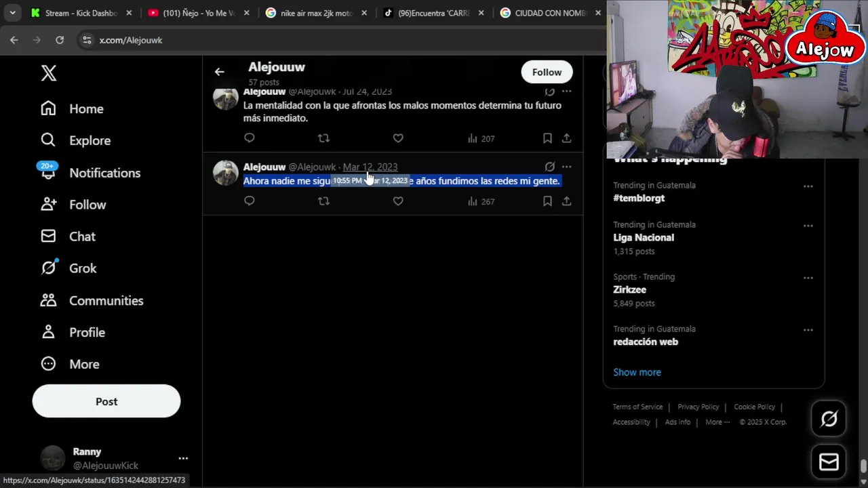Click Show more under trends
This screenshot has height=488, width=868.
pyautogui.click(x=637, y=372)
